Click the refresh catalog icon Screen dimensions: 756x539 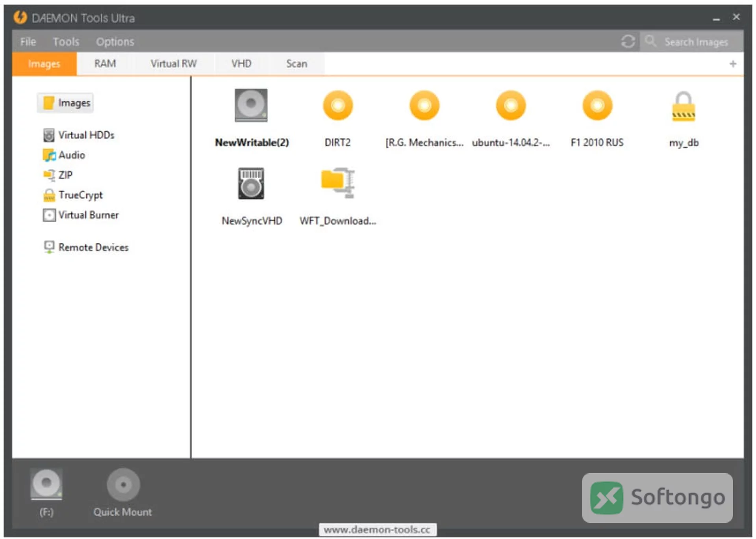(628, 41)
